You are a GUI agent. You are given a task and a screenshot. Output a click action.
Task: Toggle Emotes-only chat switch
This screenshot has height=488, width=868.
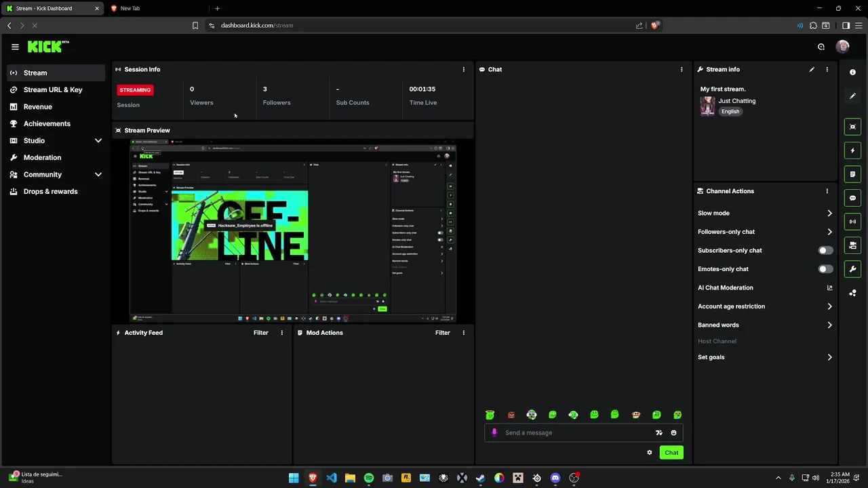825,269
